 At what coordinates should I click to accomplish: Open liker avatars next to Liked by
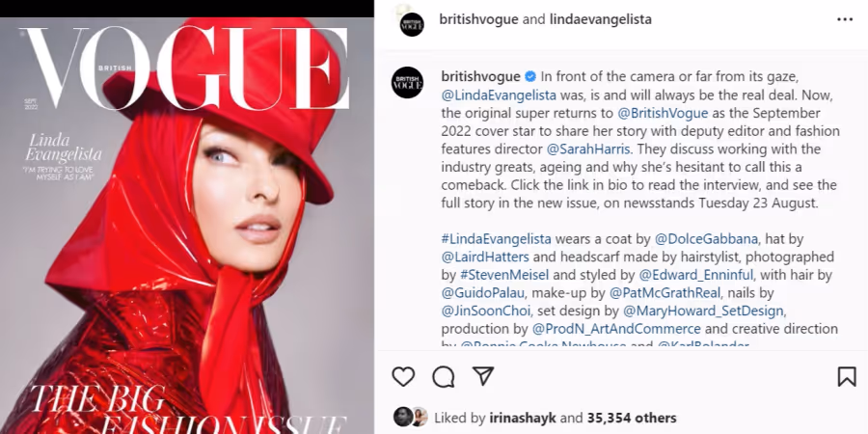[x=410, y=417]
